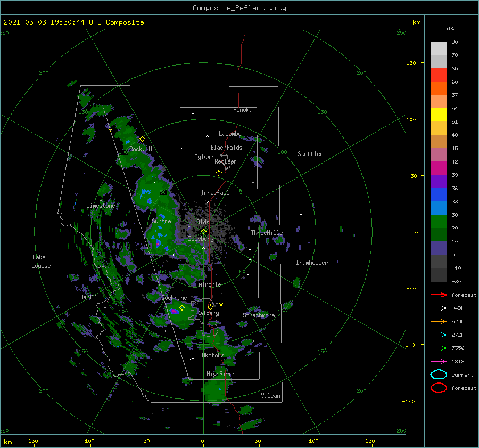Select the cyan 27ZW arrow legend entry
Viewport: 479px width, 448px height.
point(439,335)
